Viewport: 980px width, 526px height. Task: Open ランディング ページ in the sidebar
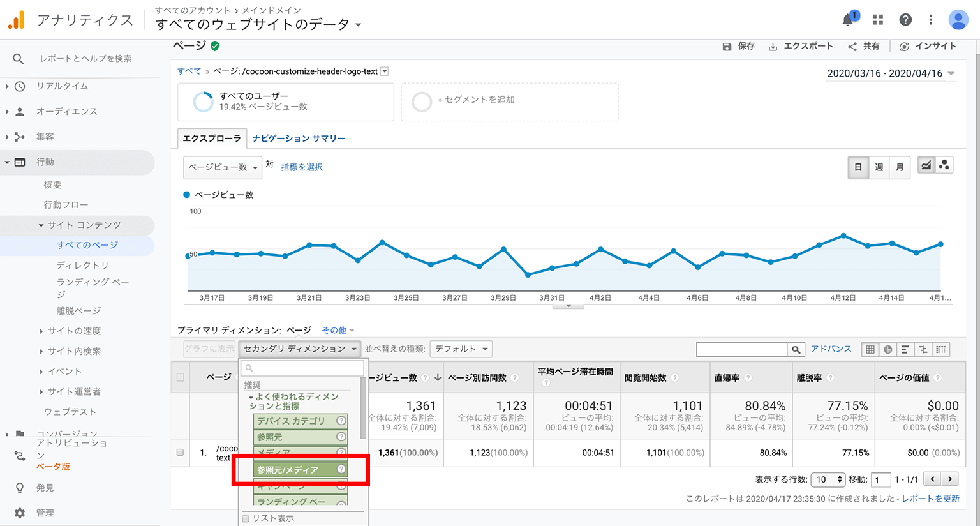coord(93,288)
